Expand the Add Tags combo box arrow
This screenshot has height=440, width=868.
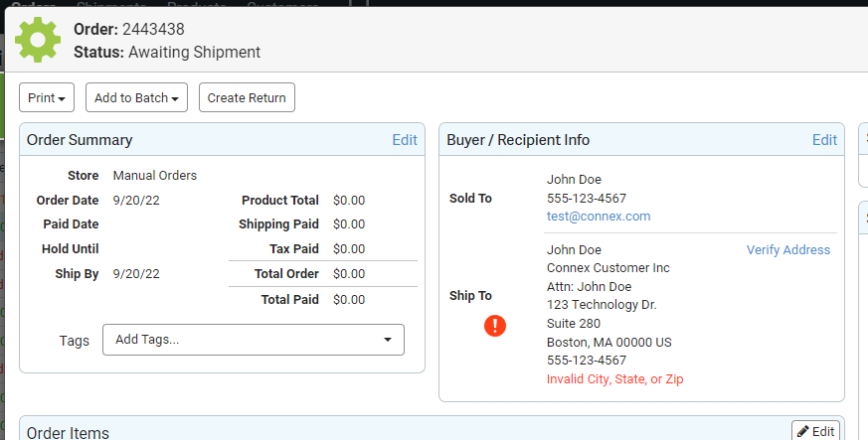[x=388, y=340]
